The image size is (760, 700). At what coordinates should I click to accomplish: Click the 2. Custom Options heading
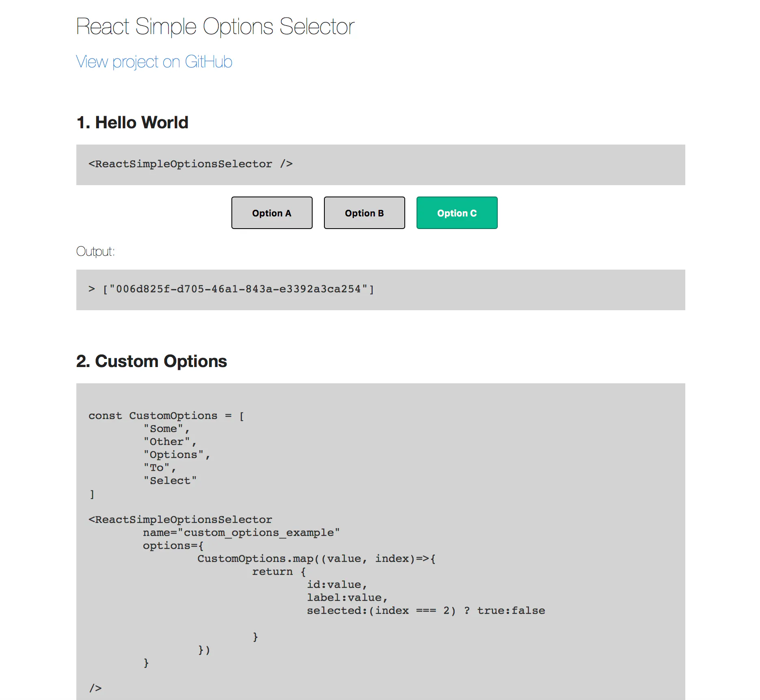tap(151, 361)
